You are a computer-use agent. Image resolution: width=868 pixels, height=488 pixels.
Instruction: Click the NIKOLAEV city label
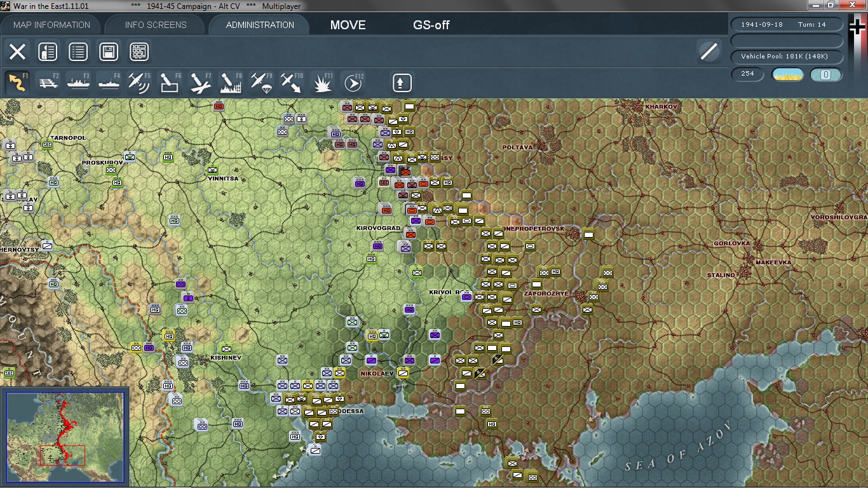pos(377,374)
